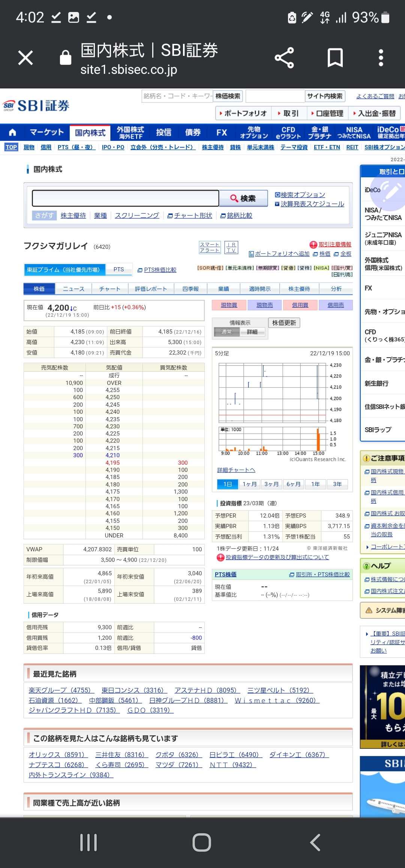The width and height of the screenshot is (405, 868).
Task: Click the floating pen edit icon
Action: click(x=389, y=190)
